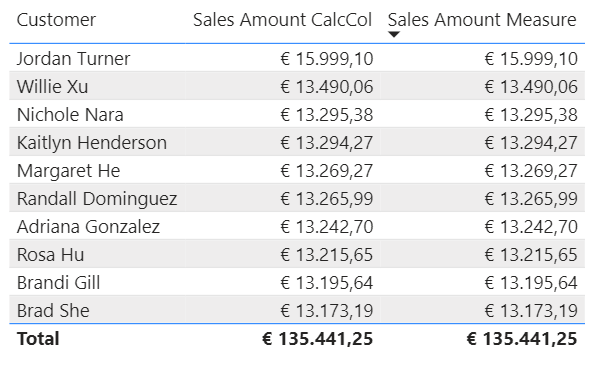Screen dimensions: 606x367
Task: Select the Jordan Turner row
Action: coord(297,59)
